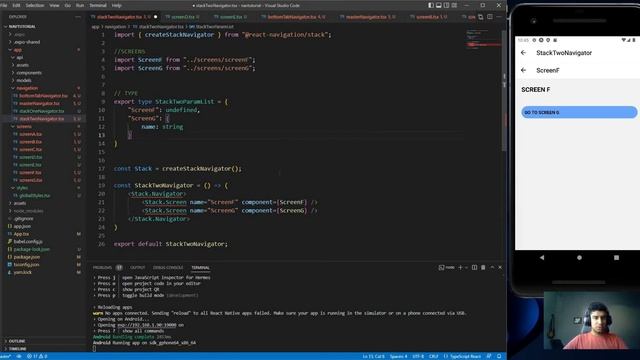Viewport: 640px width, 360px height.
Task: Change the CRLF end of line sequence
Action: click(x=433, y=356)
